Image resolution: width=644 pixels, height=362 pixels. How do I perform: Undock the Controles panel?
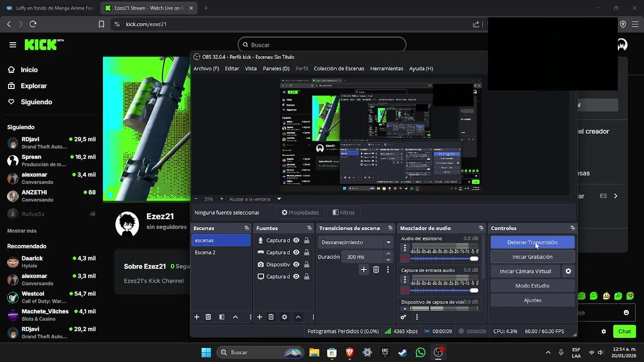(x=573, y=228)
